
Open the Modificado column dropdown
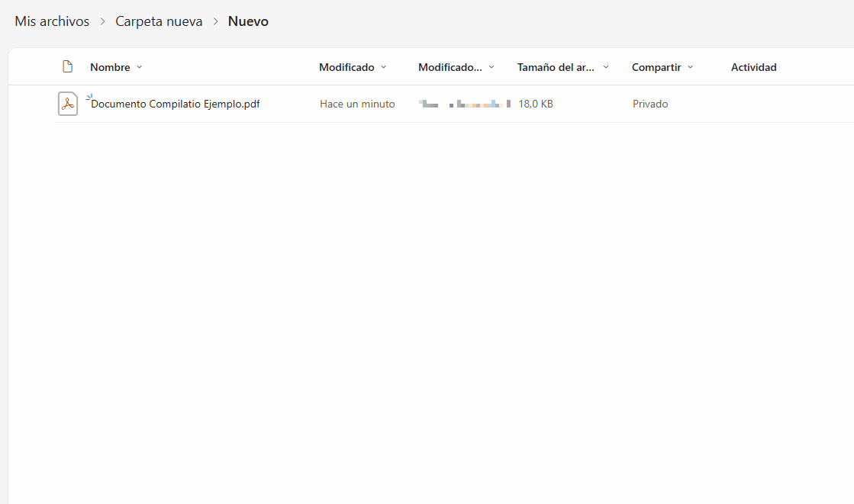click(x=384, y=67)
